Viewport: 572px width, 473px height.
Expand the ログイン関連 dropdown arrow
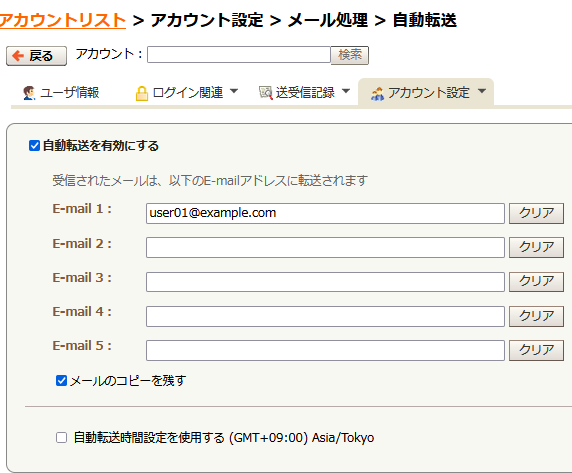coord(234,91)
